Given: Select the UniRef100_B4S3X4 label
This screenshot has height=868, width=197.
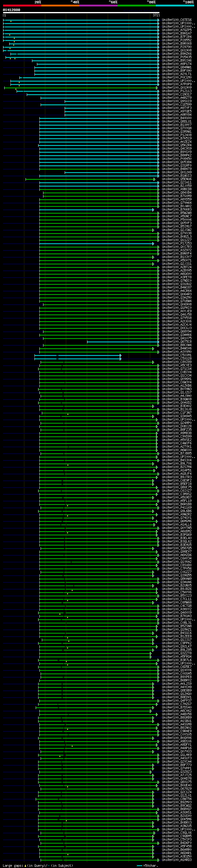Looking at the screenshot, I should 177,460.
